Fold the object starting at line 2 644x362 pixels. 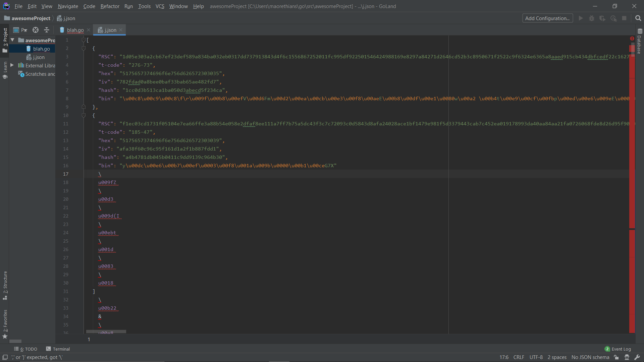[x=84, y=48]
